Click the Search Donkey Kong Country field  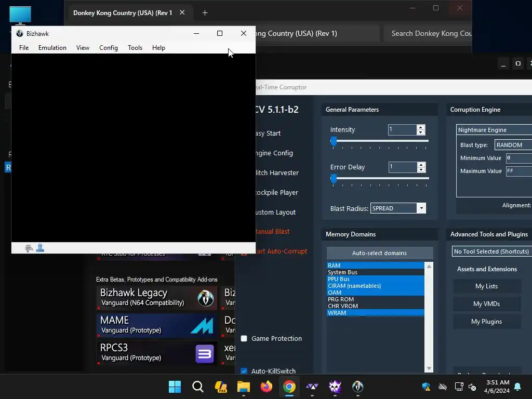428,33
